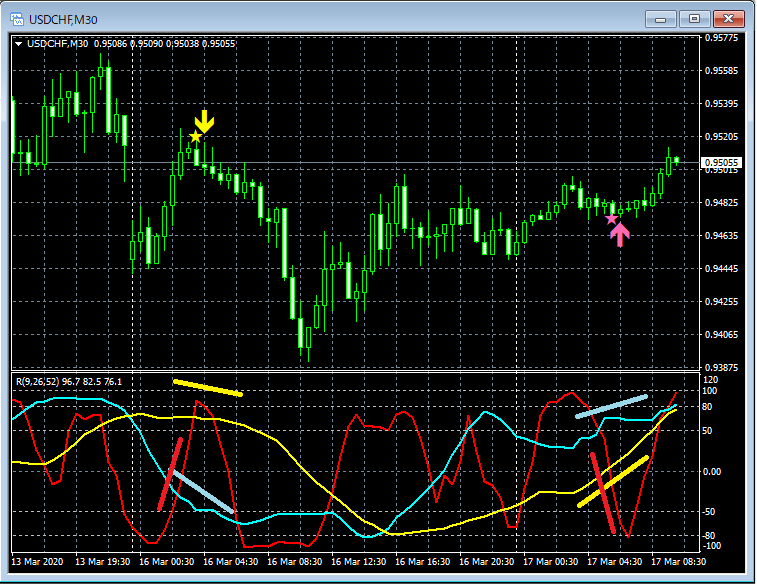Click the 0.93875 price scale label
The width and height of the screenshot is (757, 584).
722,367
